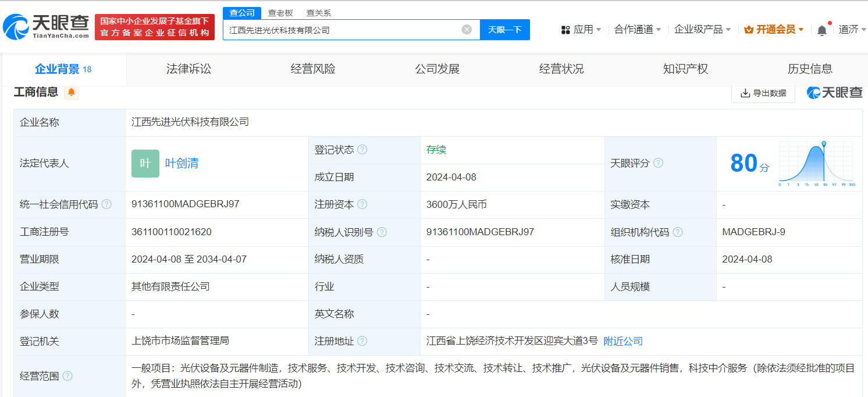Click the help icon next to 统一社会信用代码
Image resolution: width=868 pixels, height=397 pixels.
(106, 204)
